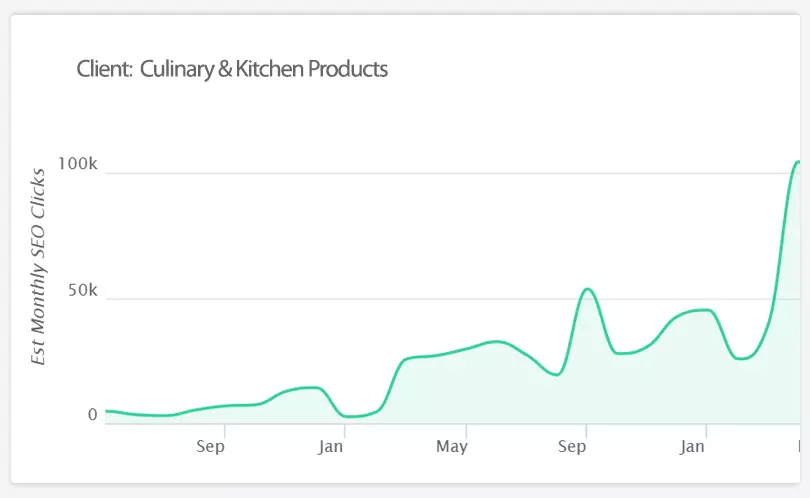Click the leftmost Jan x-axis label

coord(331,447)
